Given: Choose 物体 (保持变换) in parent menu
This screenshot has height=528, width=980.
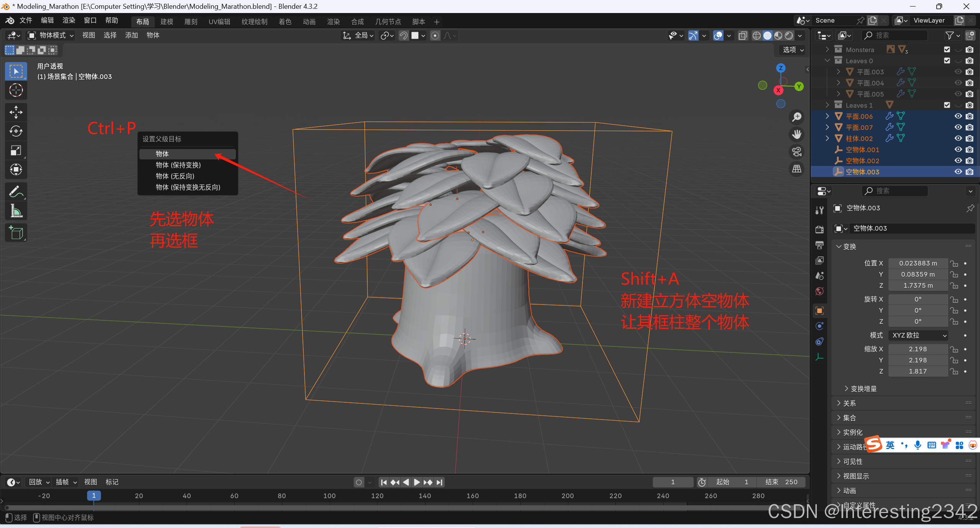Looking at the screenshot, I should click(178, 165).
